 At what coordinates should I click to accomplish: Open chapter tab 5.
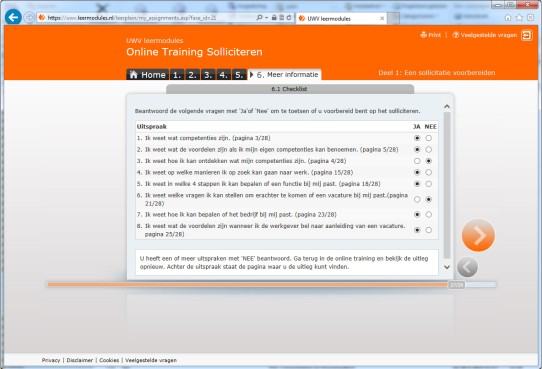(x=239, y=75)
